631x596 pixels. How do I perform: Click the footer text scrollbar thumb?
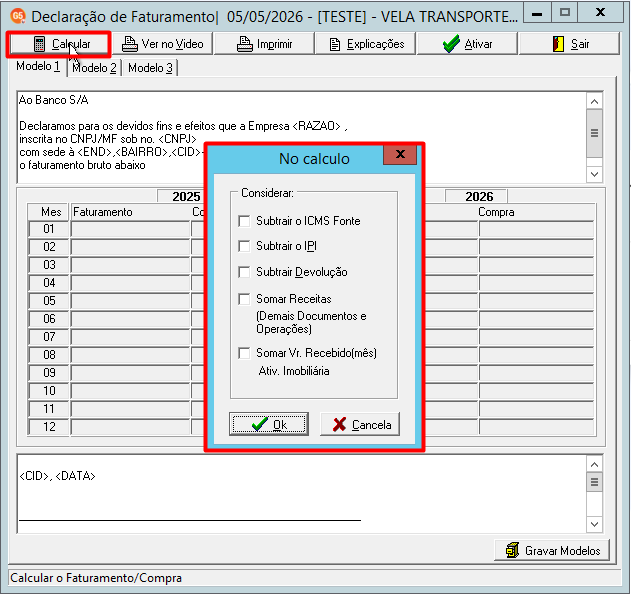(594, 482)
